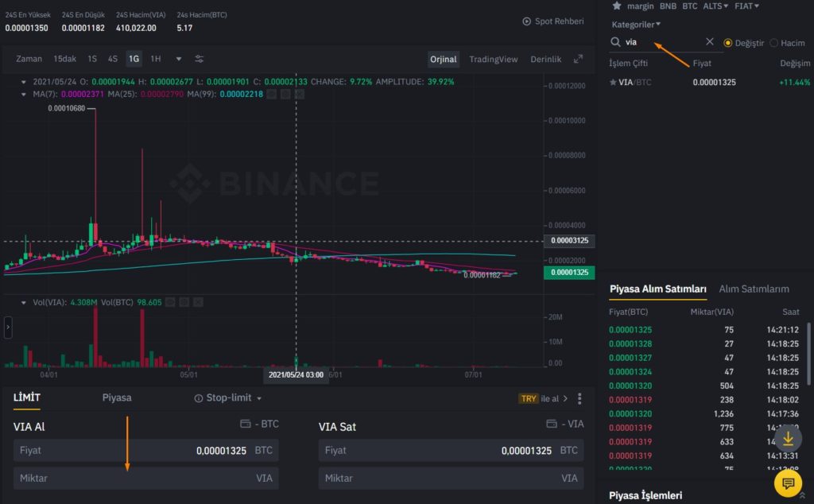The width and height of the screenshot is (814, 504).
Task: Click the market trades list scrollbar
Action: click(x=808, y=354)
